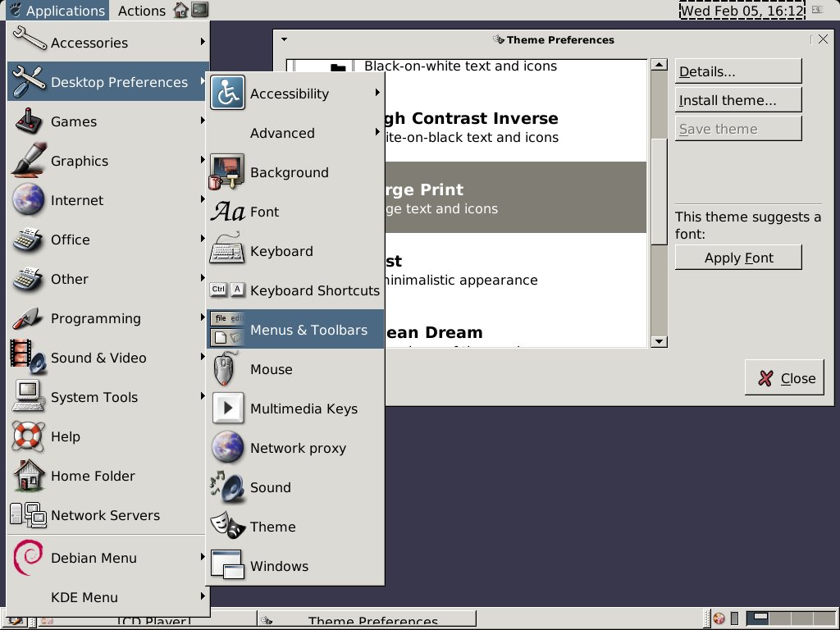Click the Sound speaker icon in submenu
Screen dimensions: 840x630
227,487
